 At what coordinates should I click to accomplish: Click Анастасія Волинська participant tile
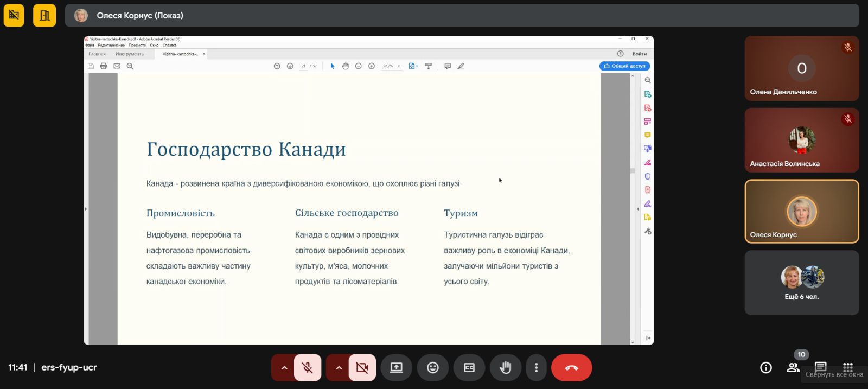801,140
